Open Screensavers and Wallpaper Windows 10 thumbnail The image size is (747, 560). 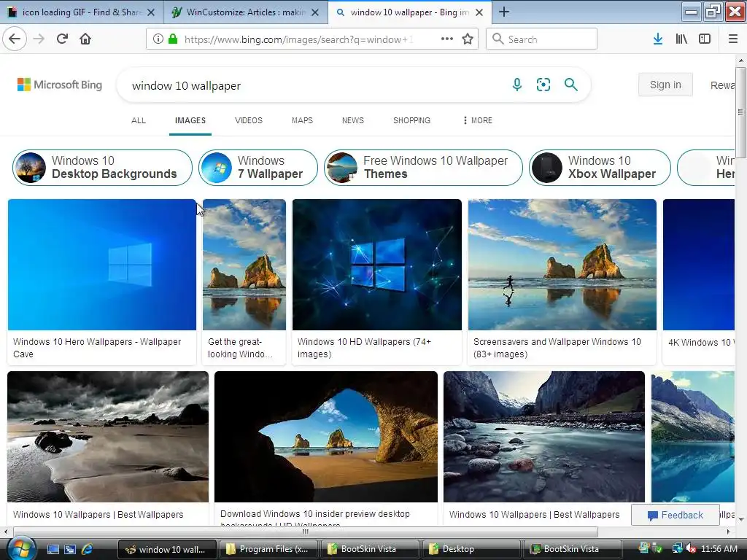(562, 264)
